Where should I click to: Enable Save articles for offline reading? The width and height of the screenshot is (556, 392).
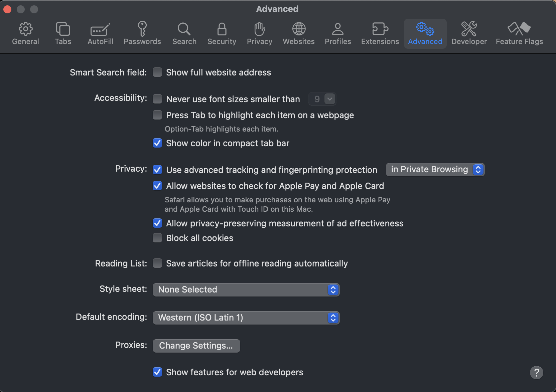click(x=157, y=263)
